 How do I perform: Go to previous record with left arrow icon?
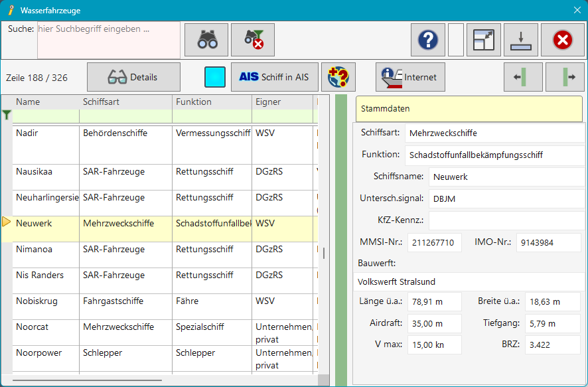[x=523, y=76]
